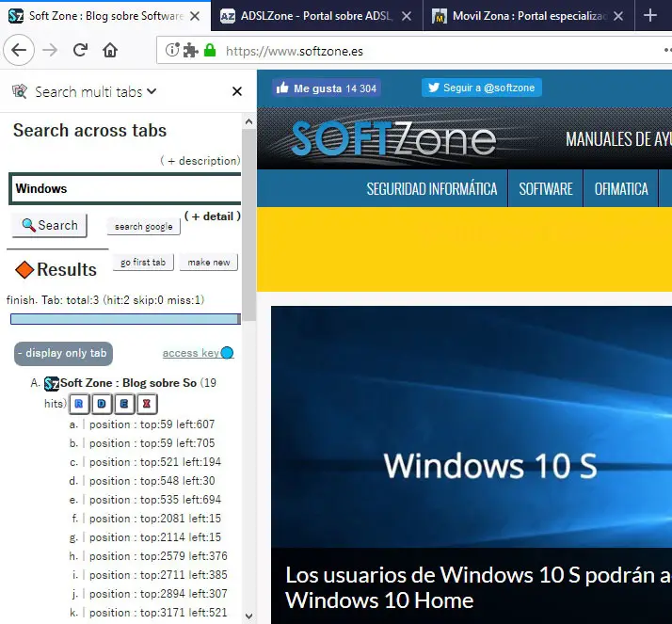Click the Windows search input field

coord(125,188)
